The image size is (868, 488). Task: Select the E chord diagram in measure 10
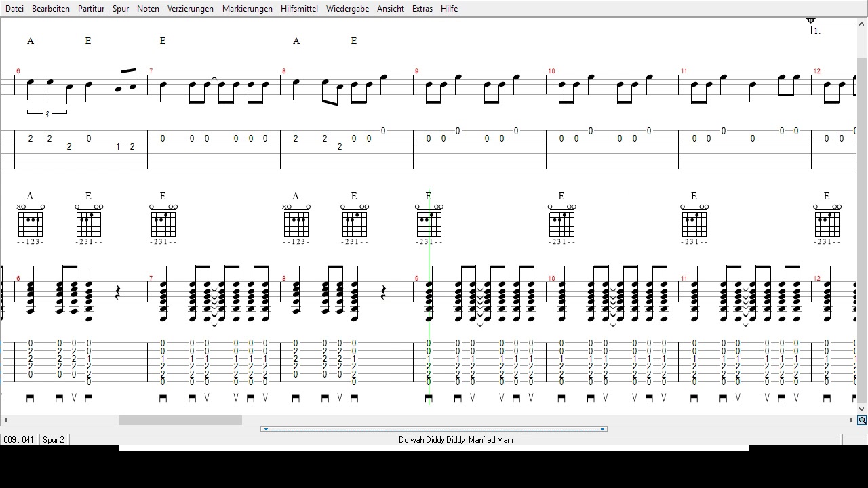562,223
